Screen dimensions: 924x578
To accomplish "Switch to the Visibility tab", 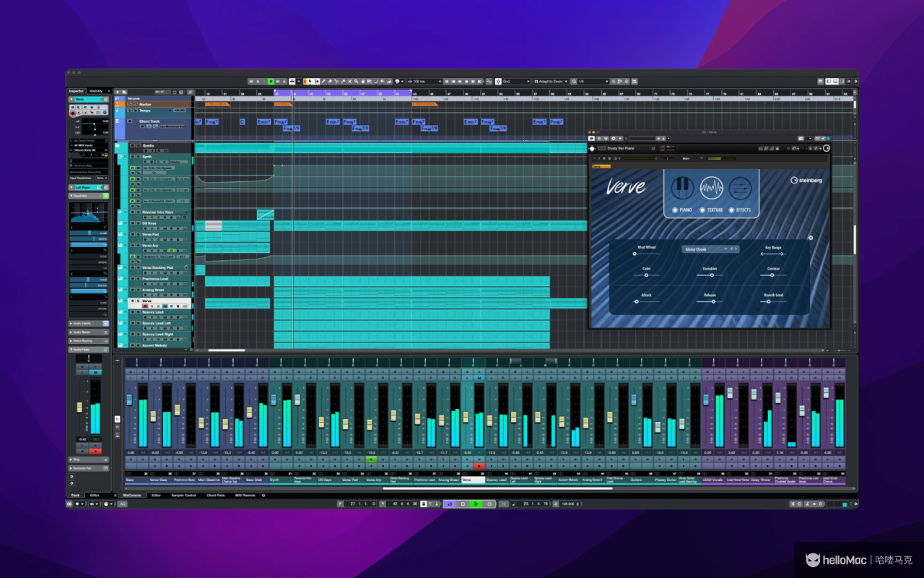I will coord(96,91).
